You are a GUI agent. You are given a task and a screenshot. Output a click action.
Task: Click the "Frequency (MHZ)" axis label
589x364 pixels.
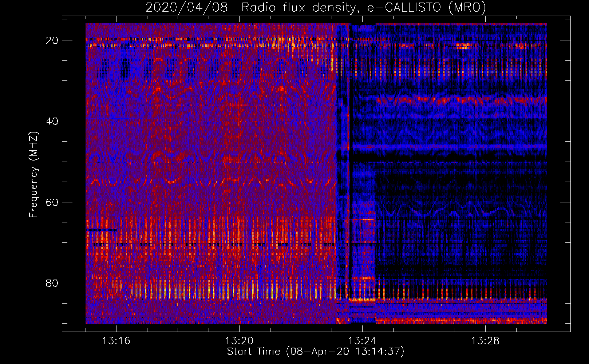[33, 175]
